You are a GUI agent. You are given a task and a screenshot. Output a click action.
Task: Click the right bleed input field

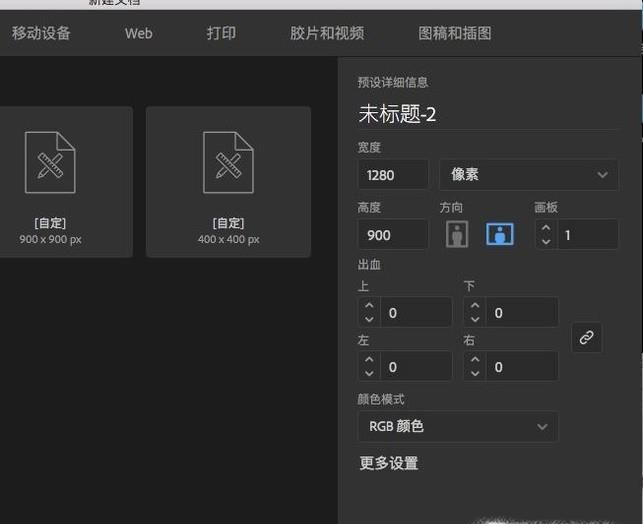522,367
